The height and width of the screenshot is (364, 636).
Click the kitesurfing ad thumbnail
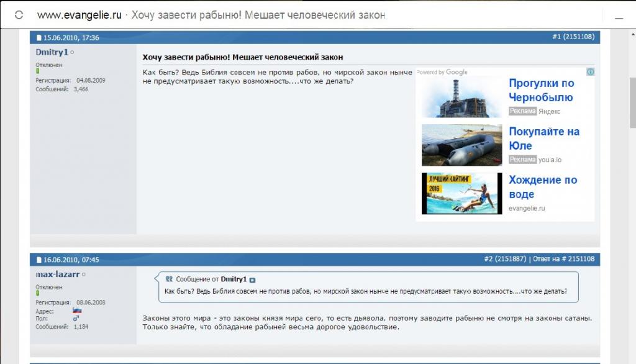461,194
